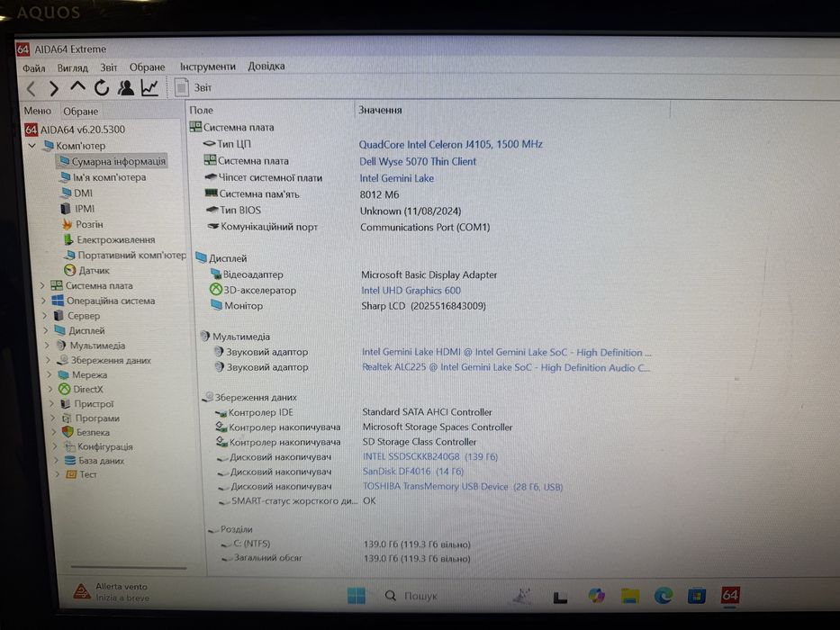Click the Конфігурація tree item icon
Image resolution: width=840 pixels, height=630 pixels.
[x=69, y=446]
